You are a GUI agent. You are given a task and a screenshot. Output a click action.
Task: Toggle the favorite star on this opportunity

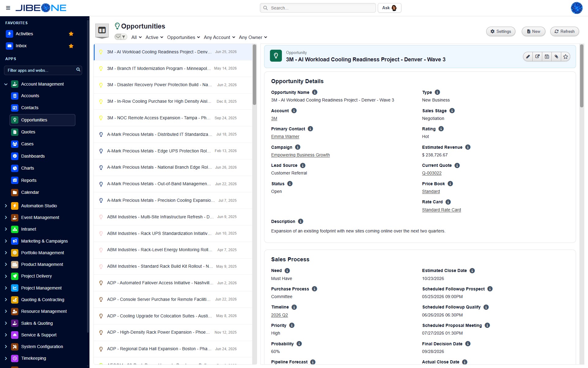(x=566, y=57)
